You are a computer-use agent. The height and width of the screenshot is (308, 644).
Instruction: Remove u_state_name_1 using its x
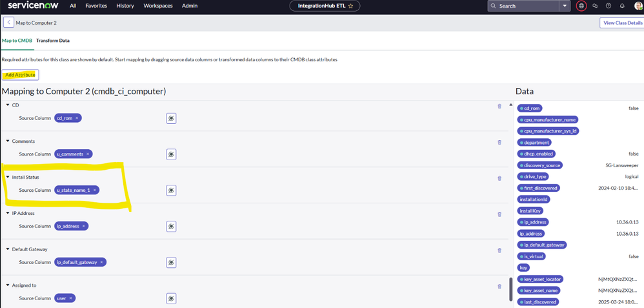[95, 190]
